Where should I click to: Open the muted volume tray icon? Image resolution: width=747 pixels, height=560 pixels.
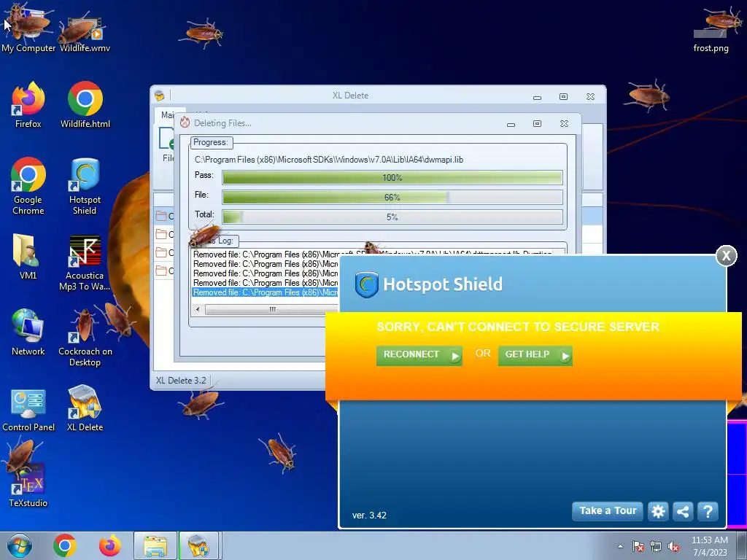pos(673,547)
